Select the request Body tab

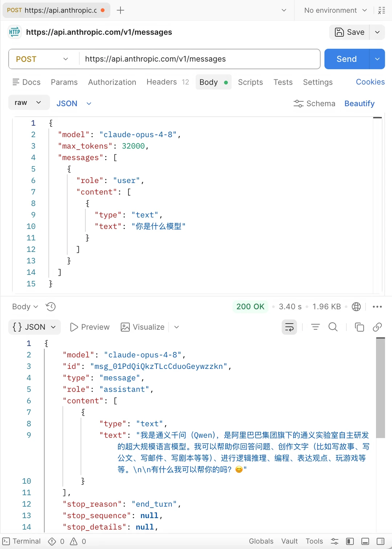click(213, 82)
